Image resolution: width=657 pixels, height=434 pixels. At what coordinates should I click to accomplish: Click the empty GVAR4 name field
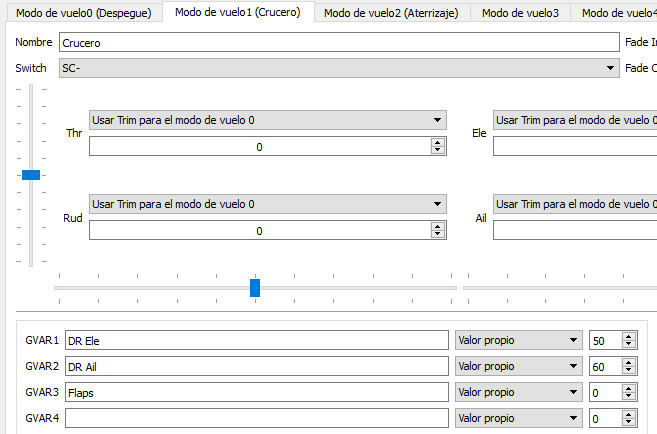point(256,418)
